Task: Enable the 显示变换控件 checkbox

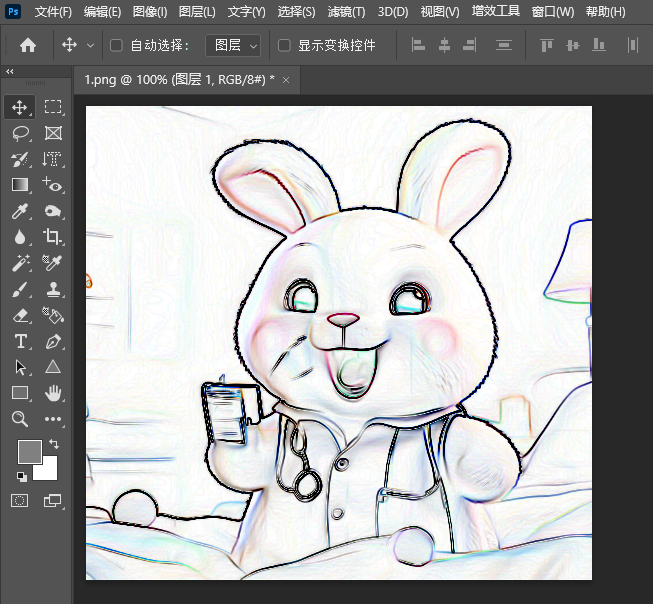Action: [284, 45]
